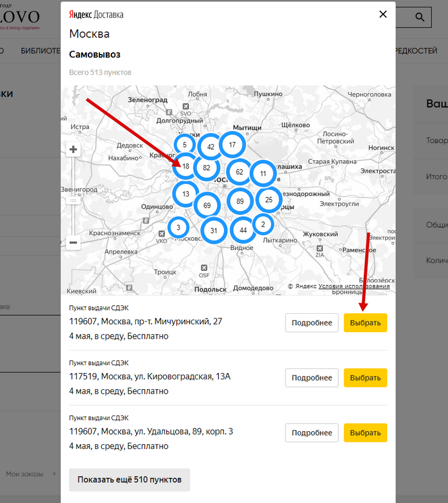This screenshot has height=503, width=448.
Task: Zoom in the map with plus button
Action: tap(73, 149)
